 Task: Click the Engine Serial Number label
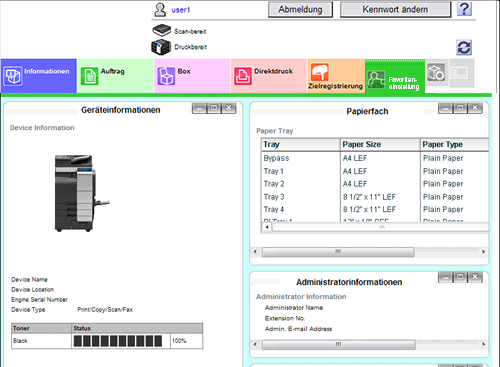39,300
